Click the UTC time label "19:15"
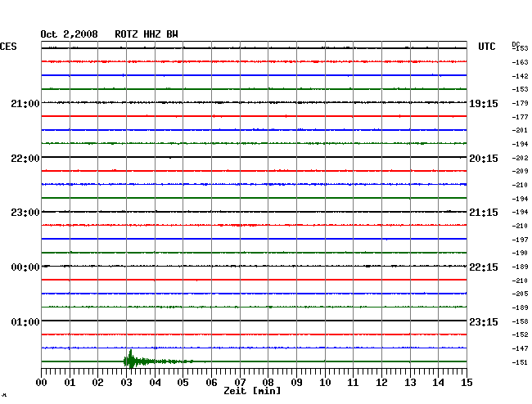 point(484,104)
